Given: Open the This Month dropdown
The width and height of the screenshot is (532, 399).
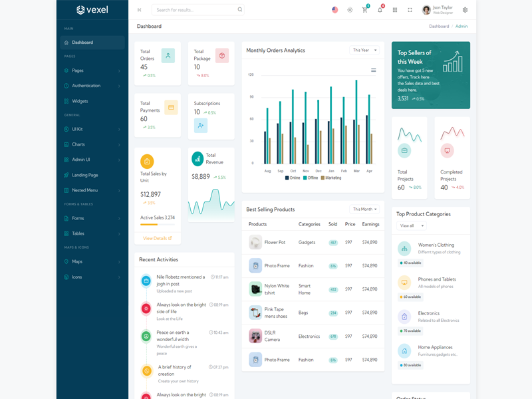Looking at the screenshot, I should [x=364, y=209].
